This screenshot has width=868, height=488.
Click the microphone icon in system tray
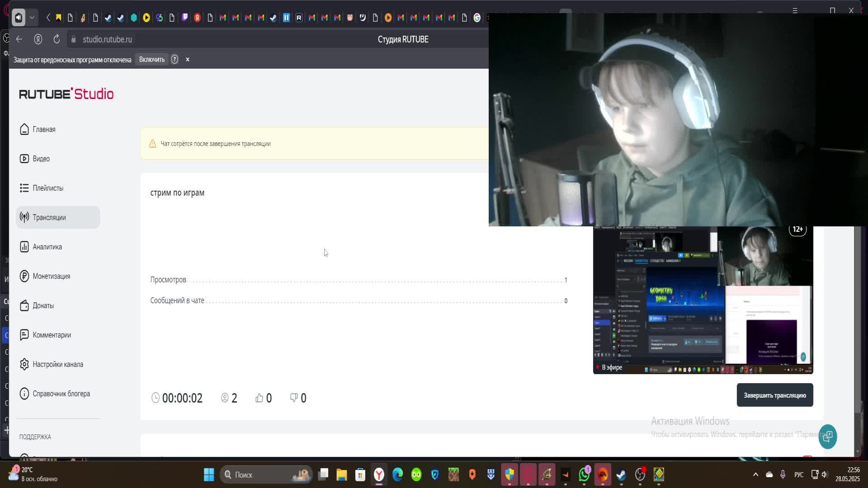point(783,474)
